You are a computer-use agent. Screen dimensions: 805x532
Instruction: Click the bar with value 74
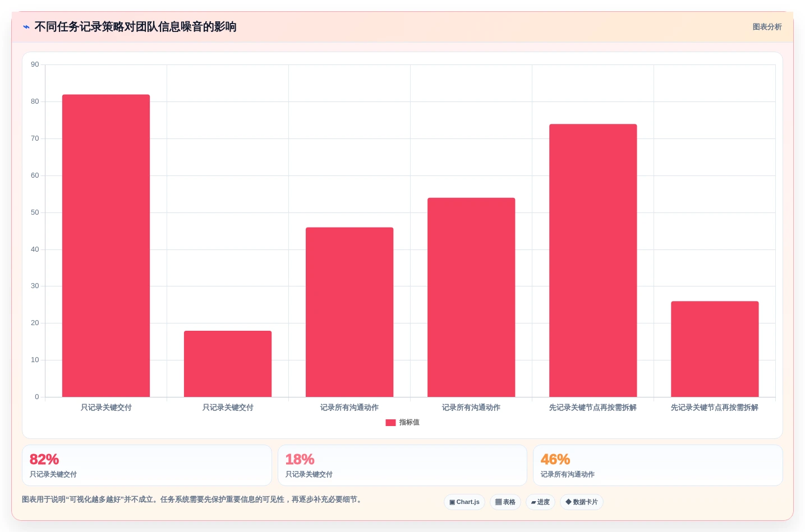coord(593,261)
